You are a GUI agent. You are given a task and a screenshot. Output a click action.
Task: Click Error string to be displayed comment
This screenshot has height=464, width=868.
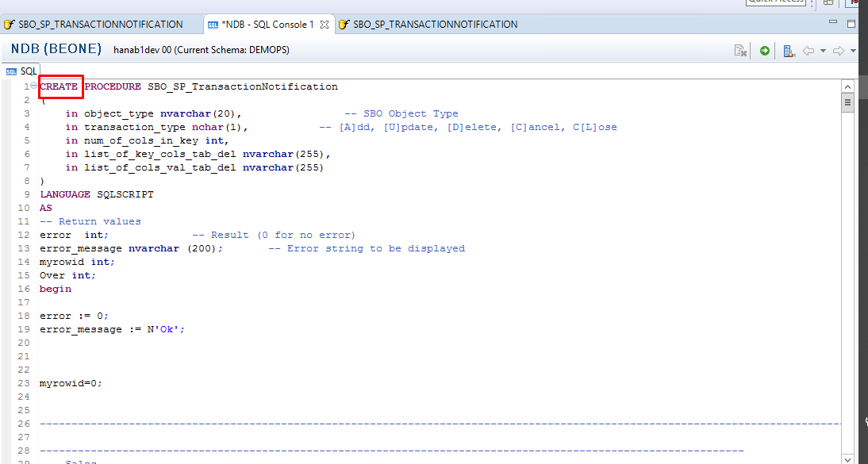point(367,248)
